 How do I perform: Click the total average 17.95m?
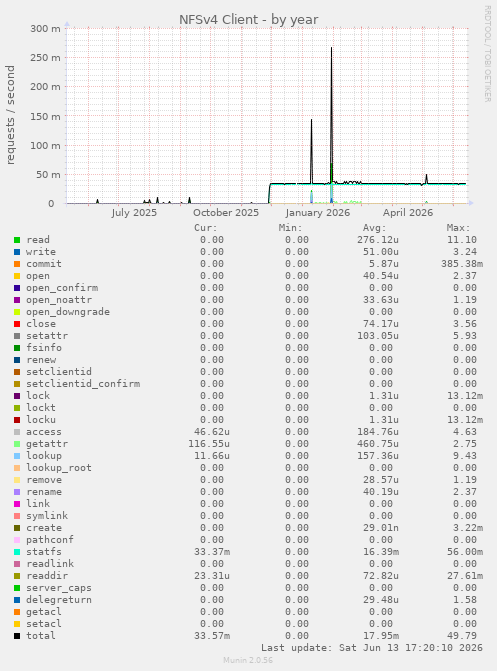click(x=381, y=636)
